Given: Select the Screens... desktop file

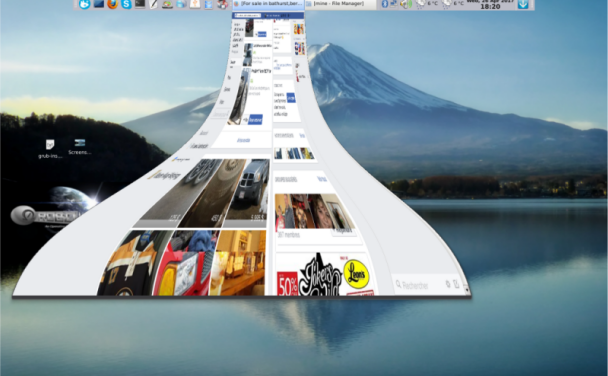Looking at the screenshot, I should [79, 147].
